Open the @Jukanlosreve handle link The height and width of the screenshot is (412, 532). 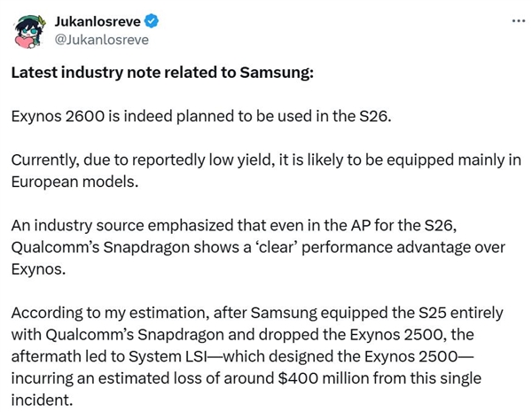click(102, 40)
